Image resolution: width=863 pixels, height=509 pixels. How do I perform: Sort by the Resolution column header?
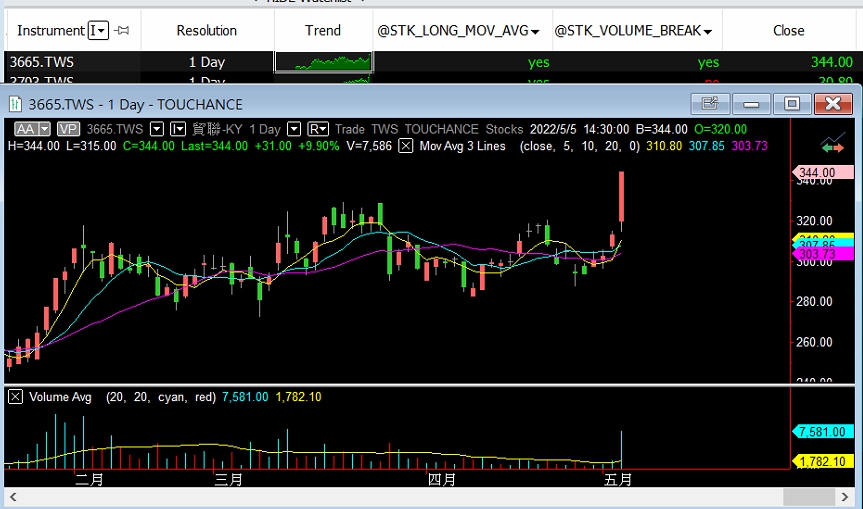point(206,30)
